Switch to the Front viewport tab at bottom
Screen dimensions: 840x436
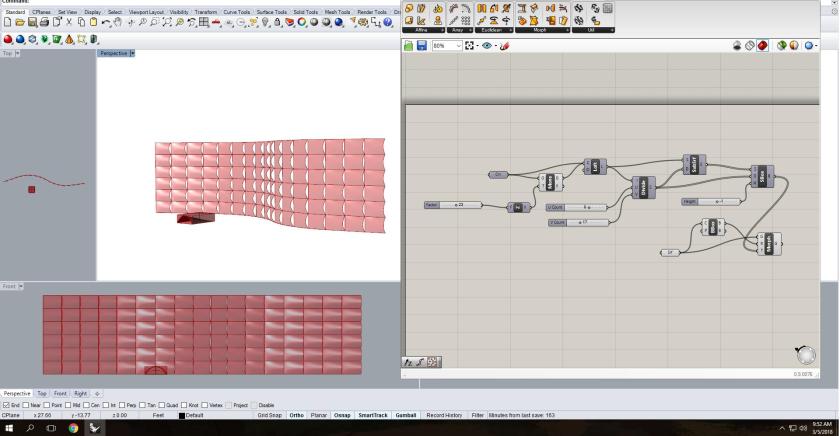pos(60,394)
